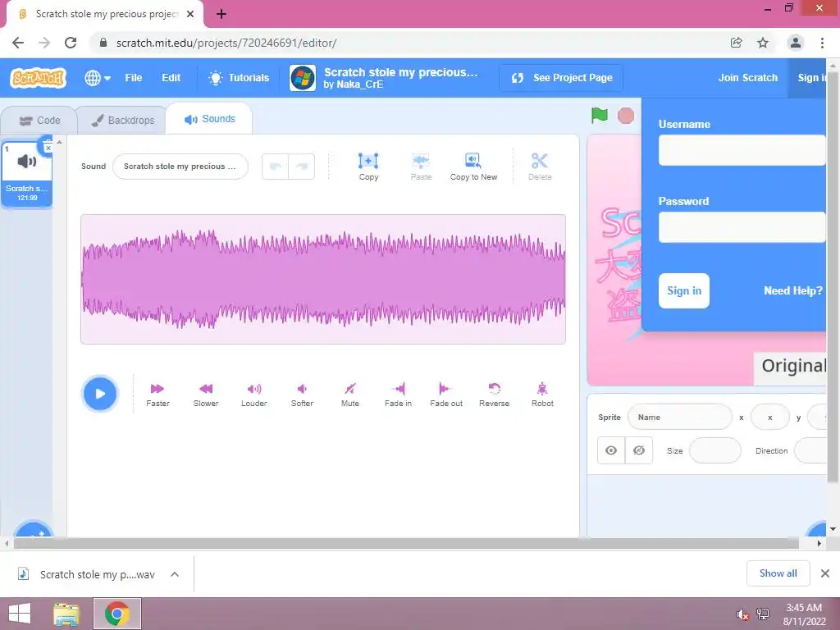Close the Scratch browser tab
Image resolution: width=840 pixels, height=630 pixels.
(x=190, y=15)
